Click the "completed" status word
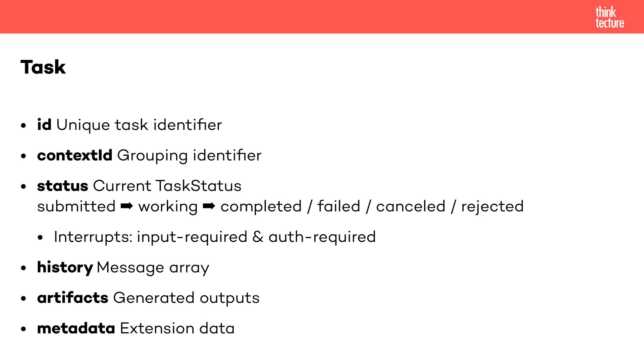Viewport: 644px width, 362px height. coord(261,206)
